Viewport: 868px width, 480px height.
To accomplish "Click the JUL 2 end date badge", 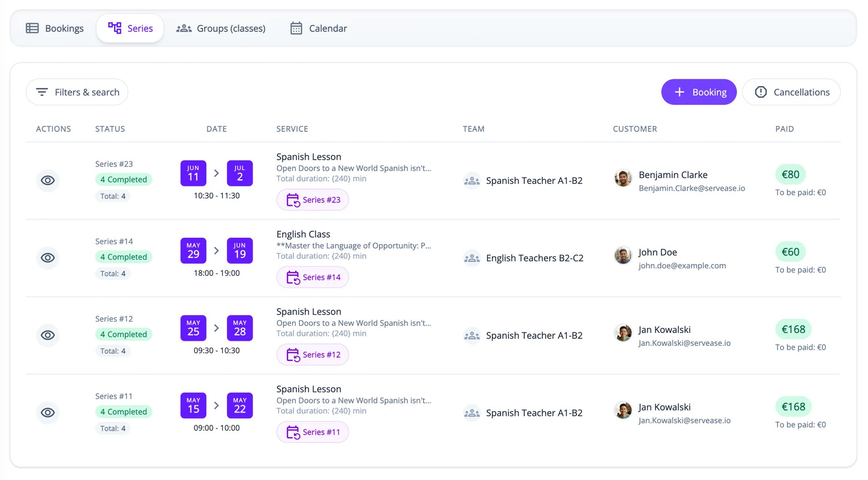I will tap(240, 173).
